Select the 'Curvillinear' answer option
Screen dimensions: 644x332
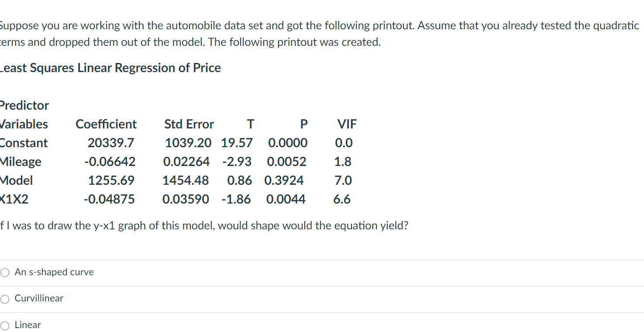click(x=4, y=299)
